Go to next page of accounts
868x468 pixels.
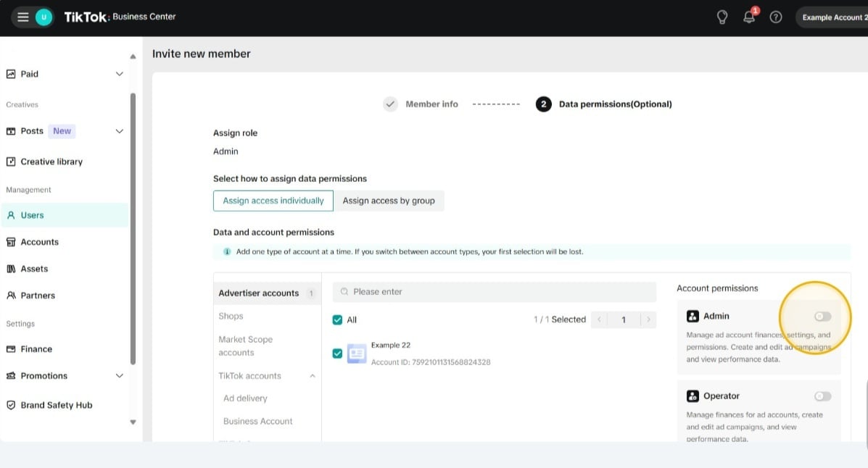pos(648,319)
